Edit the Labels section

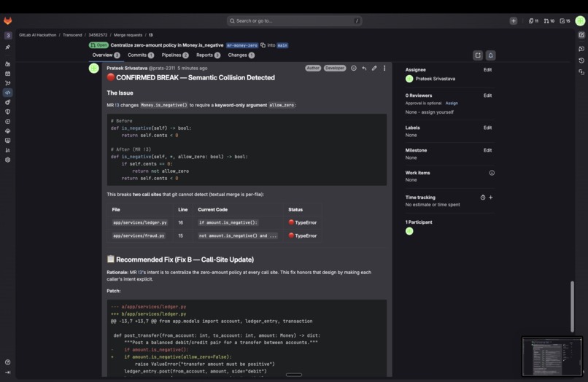(487, 128)
